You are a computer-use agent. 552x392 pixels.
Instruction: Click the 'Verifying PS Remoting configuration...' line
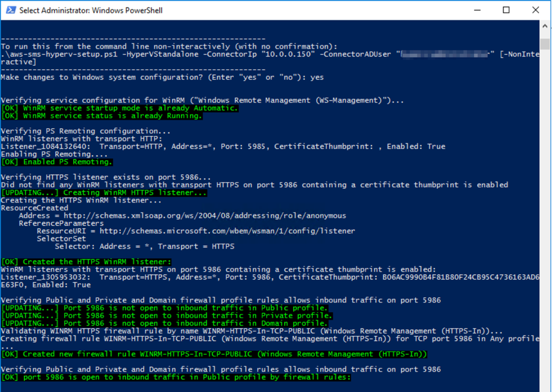[86, 131]
